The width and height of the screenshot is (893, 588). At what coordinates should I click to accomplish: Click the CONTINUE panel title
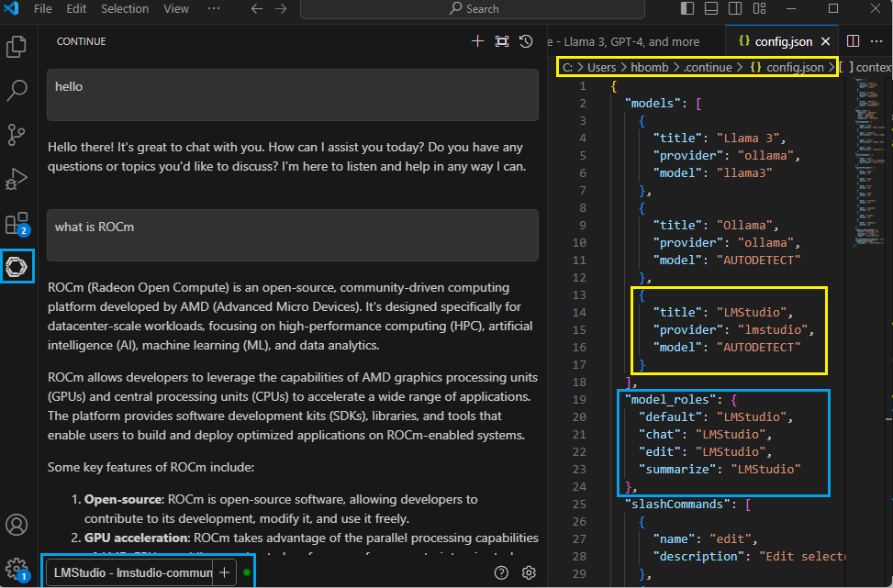click(x=82, y=41)
